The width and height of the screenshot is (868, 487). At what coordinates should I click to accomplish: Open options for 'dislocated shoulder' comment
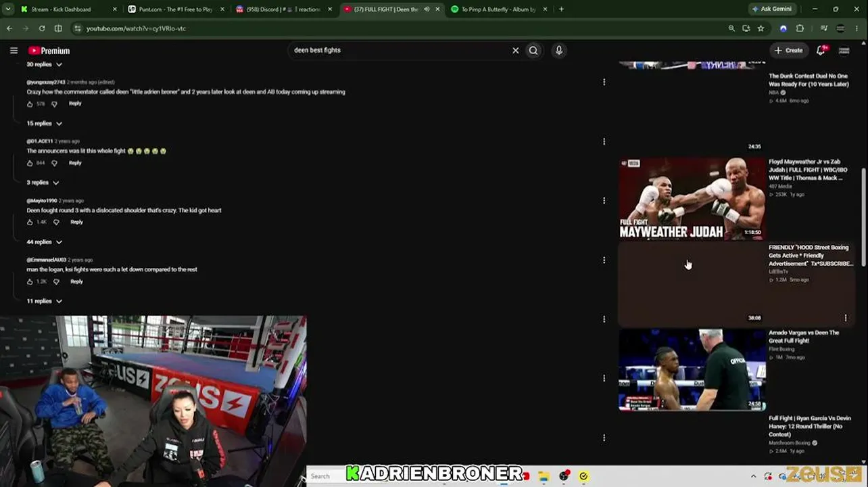(x=604, y=201)
